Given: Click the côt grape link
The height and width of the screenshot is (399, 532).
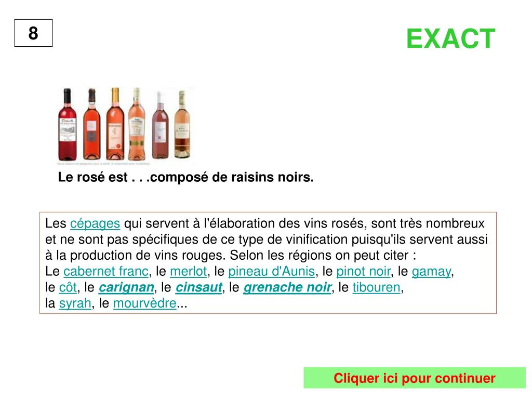Looking at the screenshot, I should 68,287.
